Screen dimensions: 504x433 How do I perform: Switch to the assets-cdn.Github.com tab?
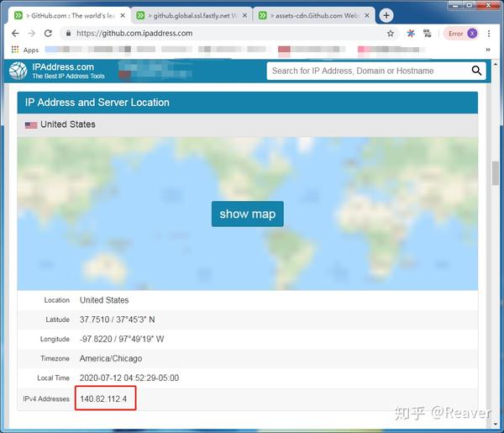(x=313, y=15)
